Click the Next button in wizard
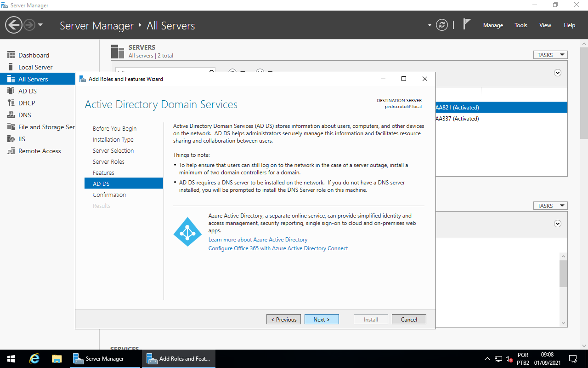 point(322,319)
